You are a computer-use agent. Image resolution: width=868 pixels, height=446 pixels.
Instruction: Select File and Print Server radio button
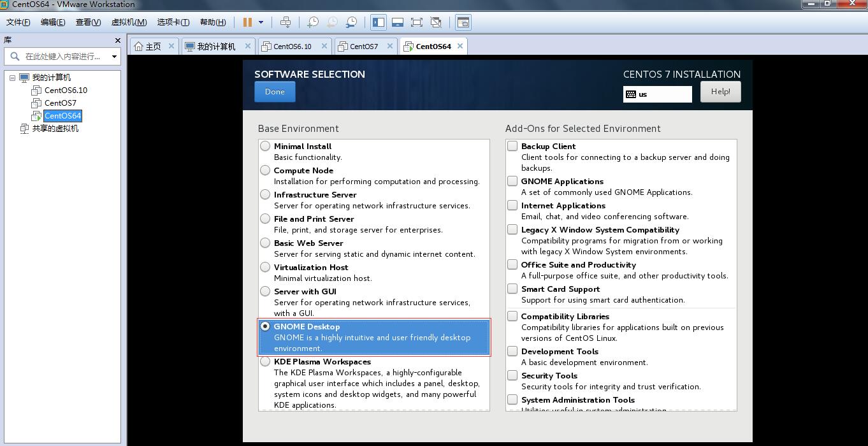click(x=265, y=219)
